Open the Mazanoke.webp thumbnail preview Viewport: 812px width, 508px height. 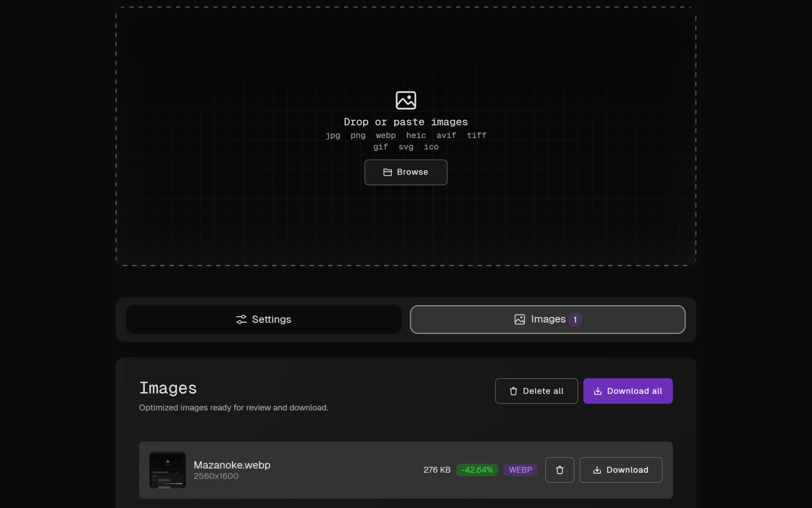167,470
